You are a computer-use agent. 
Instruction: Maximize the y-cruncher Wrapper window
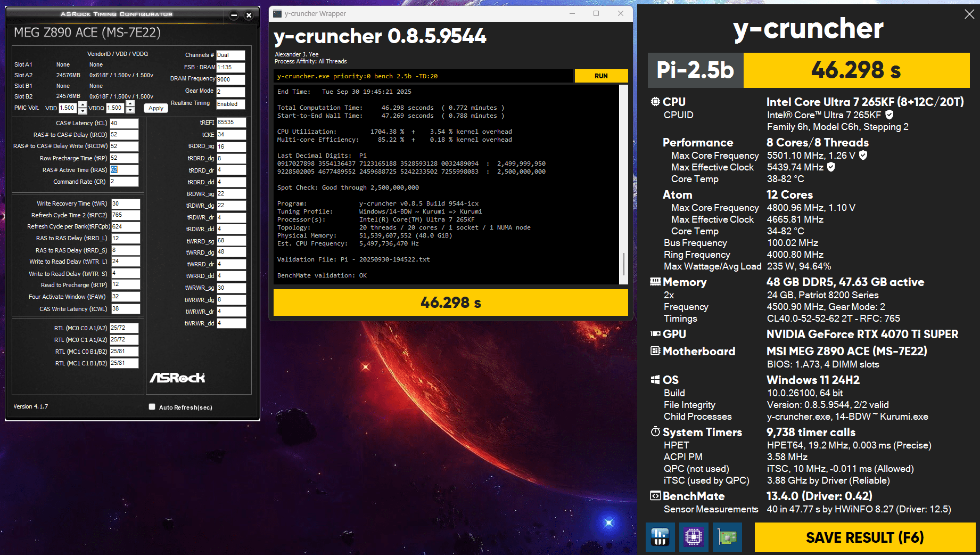[x=596, y=13]
